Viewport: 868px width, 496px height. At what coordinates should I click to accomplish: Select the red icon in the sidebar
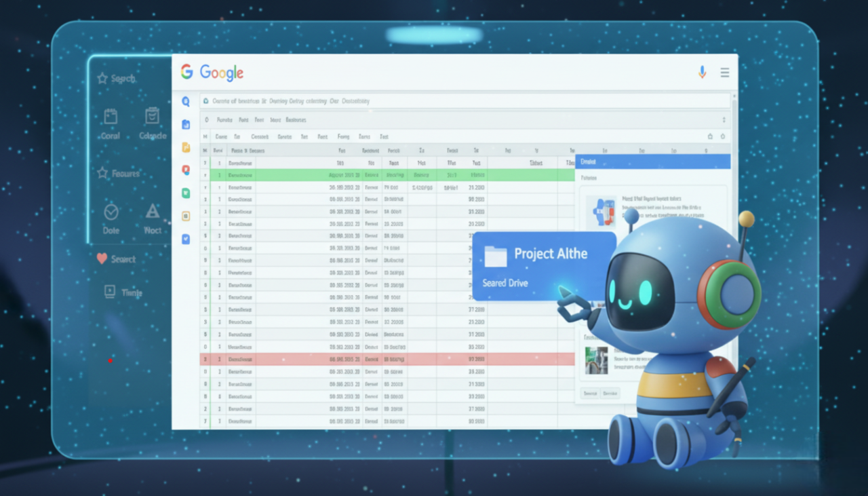click(x=186, y=170)
